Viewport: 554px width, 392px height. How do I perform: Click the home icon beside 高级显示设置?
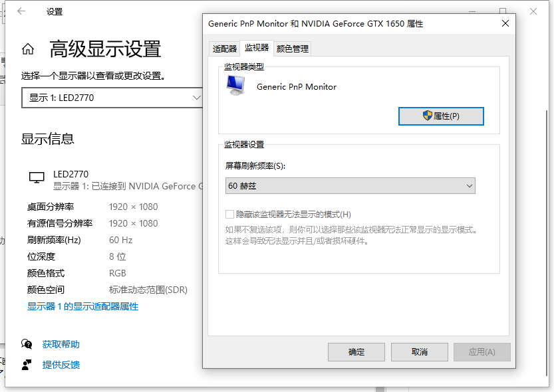click(x=28, y=49)
